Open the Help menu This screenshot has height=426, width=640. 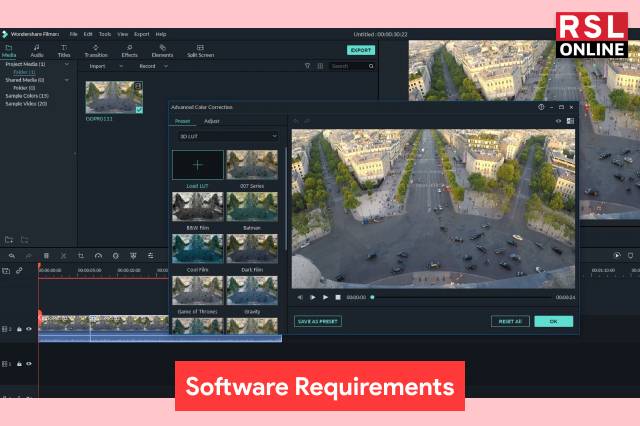click(161, 34)
